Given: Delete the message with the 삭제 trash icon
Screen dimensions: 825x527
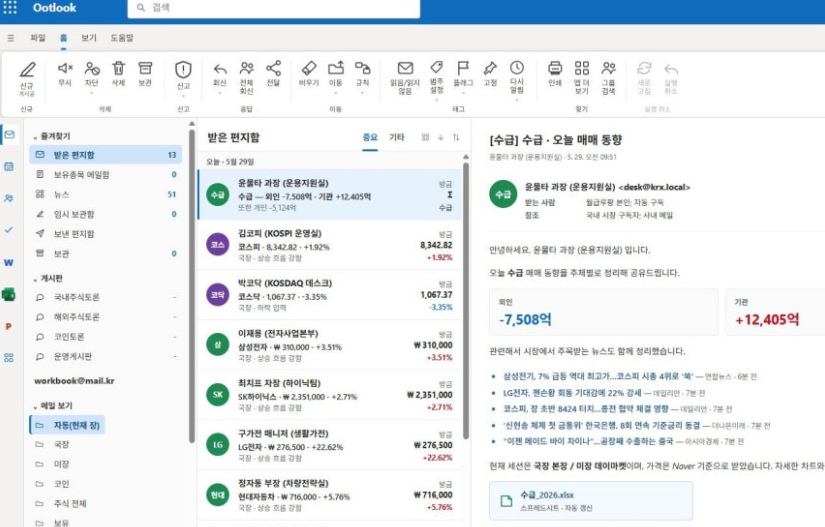Looking at the screenshot, I should pos(118,68).
